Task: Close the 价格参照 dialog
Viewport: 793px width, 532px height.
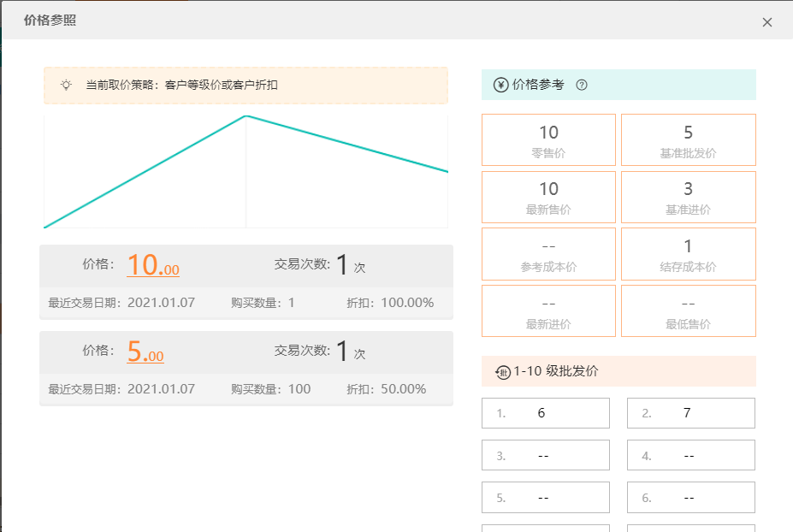Action: [767, 22]
